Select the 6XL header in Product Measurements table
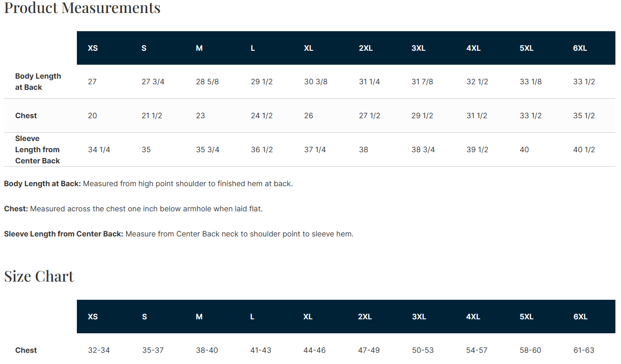 [x=580, y=48]
